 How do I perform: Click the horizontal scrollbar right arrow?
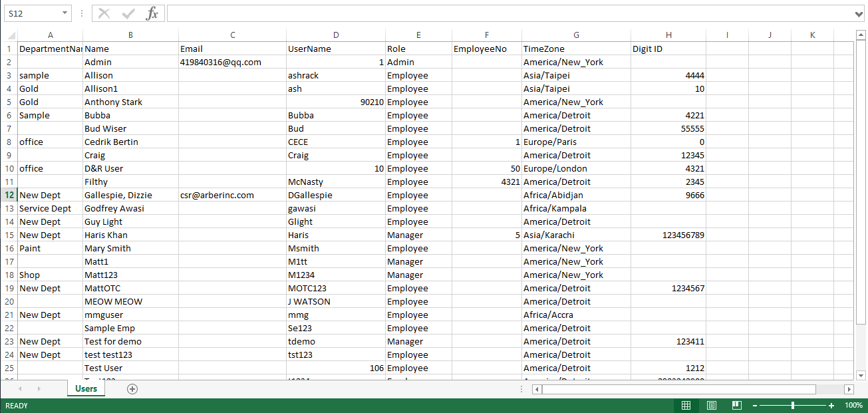point(849,389)
